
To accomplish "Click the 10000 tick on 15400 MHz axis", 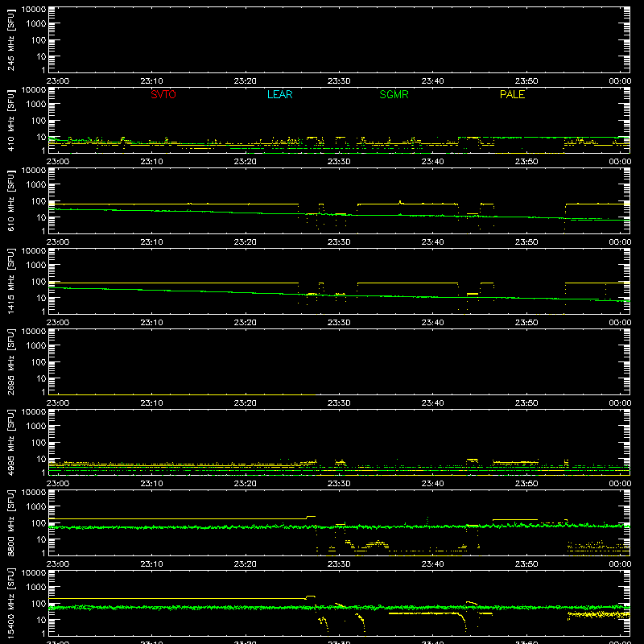I will [x=34, y=573].
